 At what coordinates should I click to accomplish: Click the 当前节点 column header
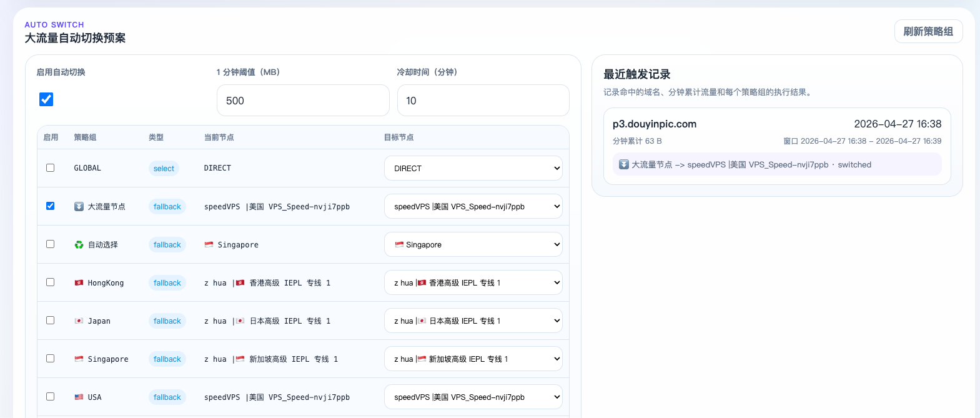tap(219, 137)
